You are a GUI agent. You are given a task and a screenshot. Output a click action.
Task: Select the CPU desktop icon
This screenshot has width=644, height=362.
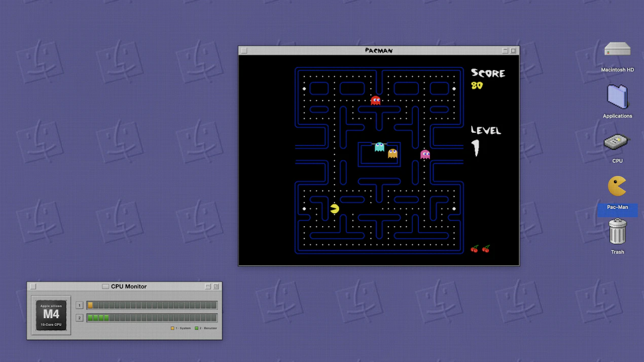[617, 142]
